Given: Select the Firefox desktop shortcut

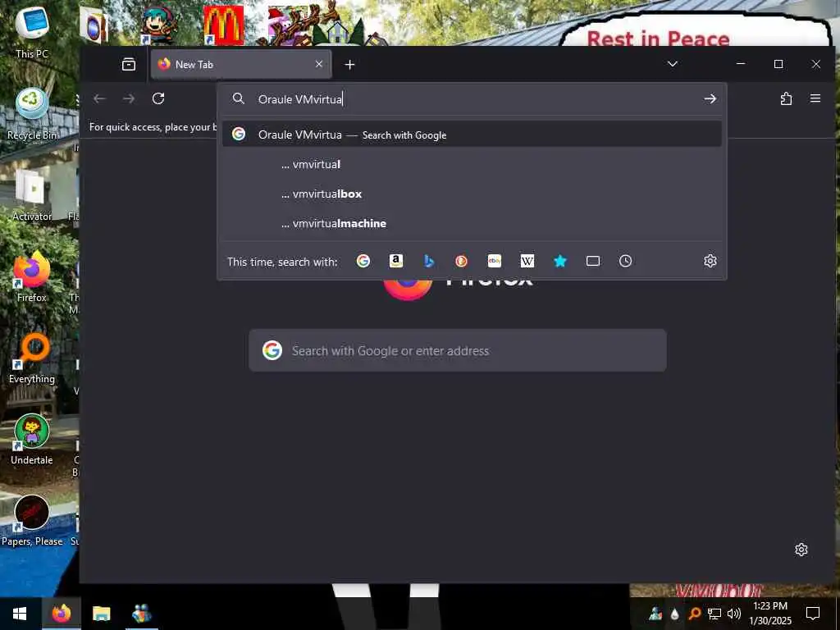Looking at the screenshot, I should tap(32, 277).
